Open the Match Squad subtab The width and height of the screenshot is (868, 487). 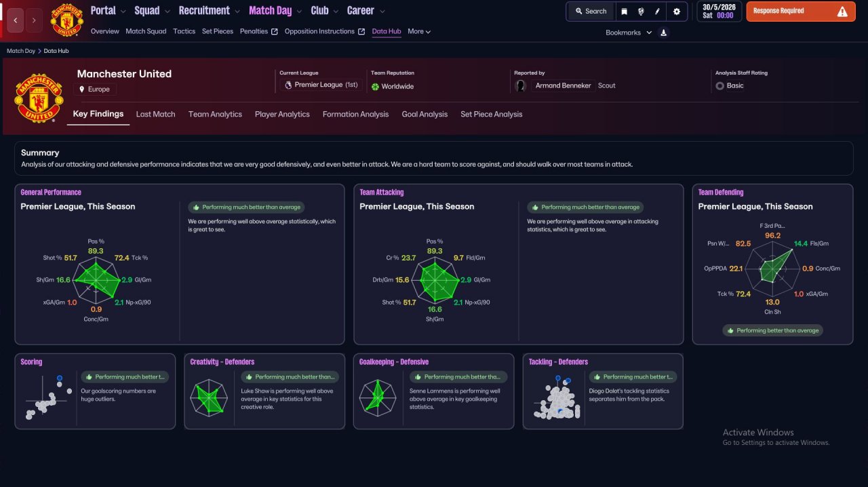(146, 32)
